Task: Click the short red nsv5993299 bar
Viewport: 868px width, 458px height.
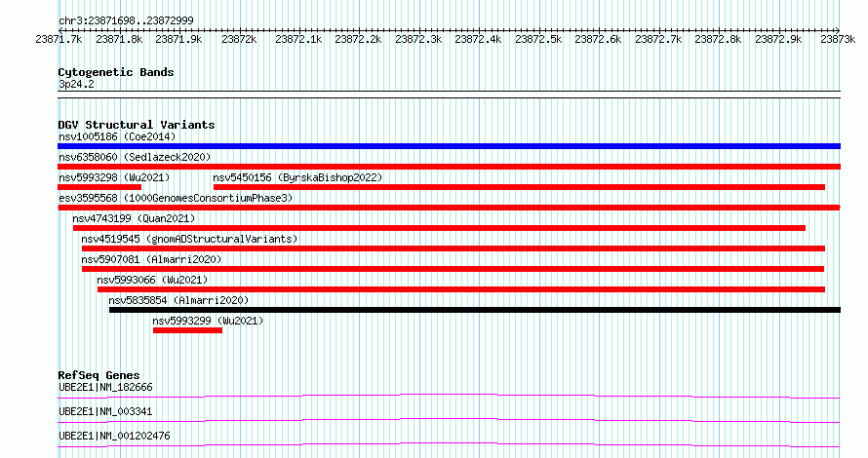Action: point(187,330)
